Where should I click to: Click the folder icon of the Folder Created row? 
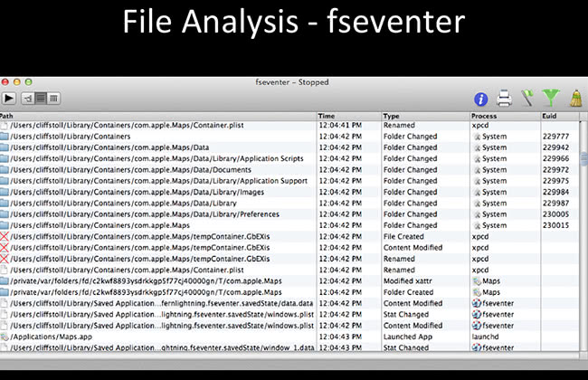(x=5, y=292)
